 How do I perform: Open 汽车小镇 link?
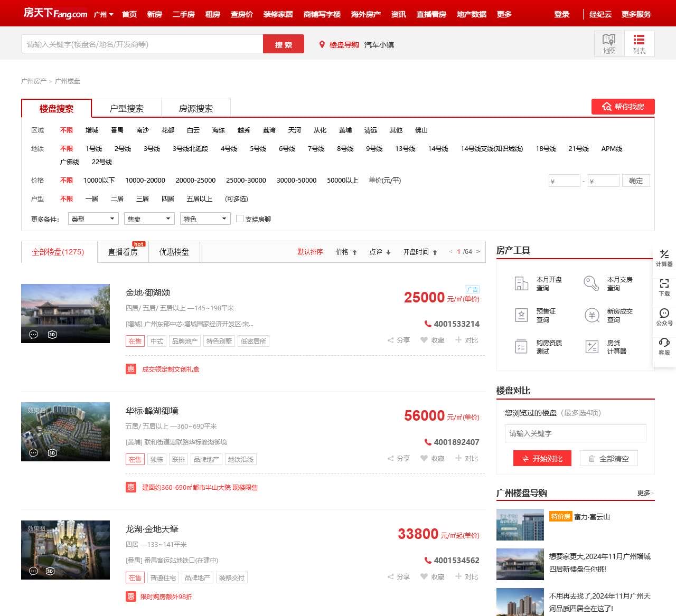(x=379, y=45)
